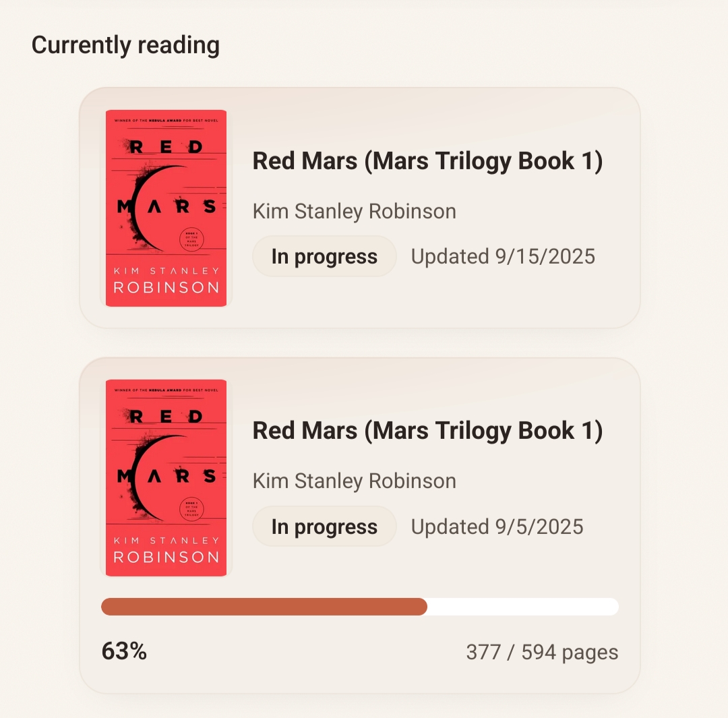728x718 pixels.
Task: Click the Updated 9/5/2025 date text
Action: click(497, 527)
